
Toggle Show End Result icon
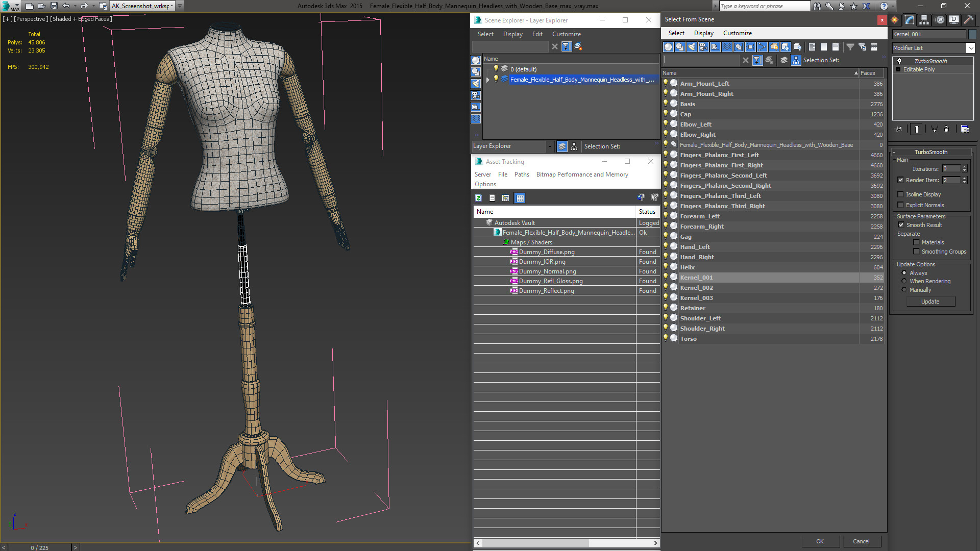[917, 129]
